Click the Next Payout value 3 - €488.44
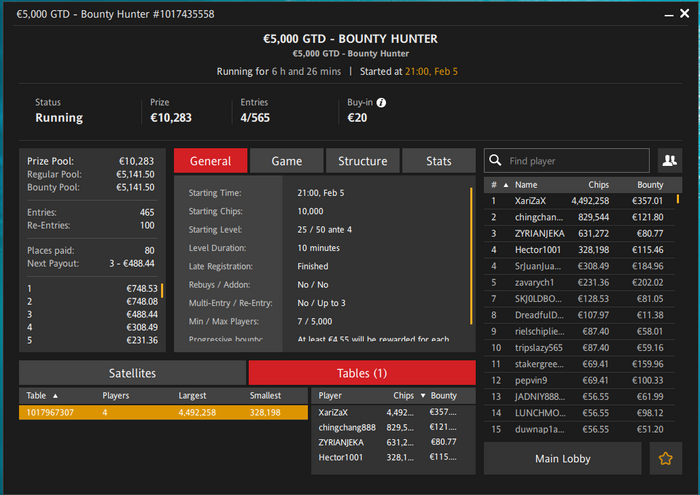700x495 pixels. (x=132, y=263)
